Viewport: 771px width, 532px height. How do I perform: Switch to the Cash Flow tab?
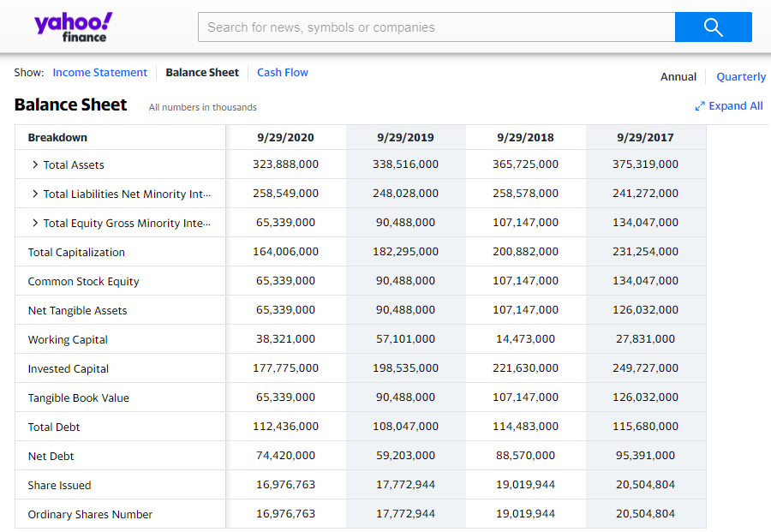283,72
